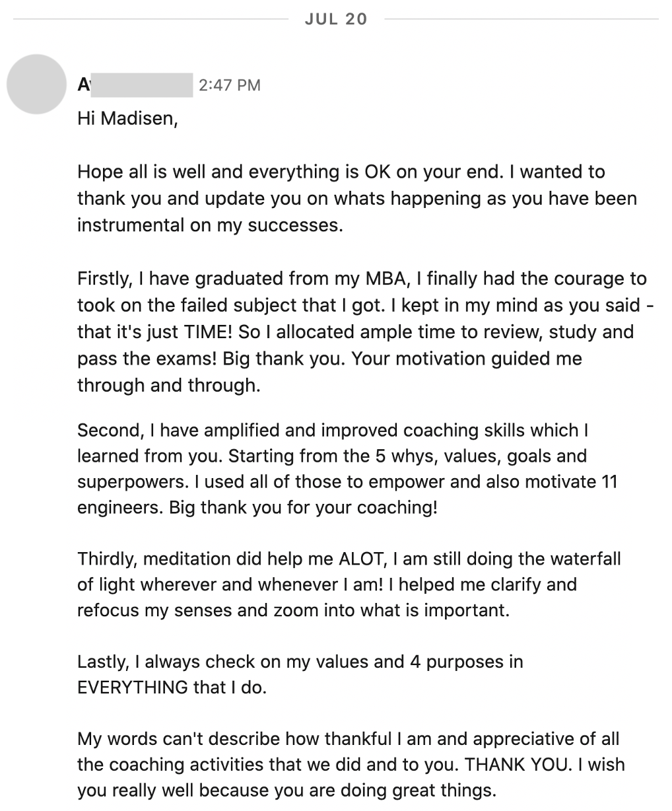This screenshot has height=811, width=672.
Task: Click the redacted sender name
Action: pyautogui.click(x=135, y=85)
